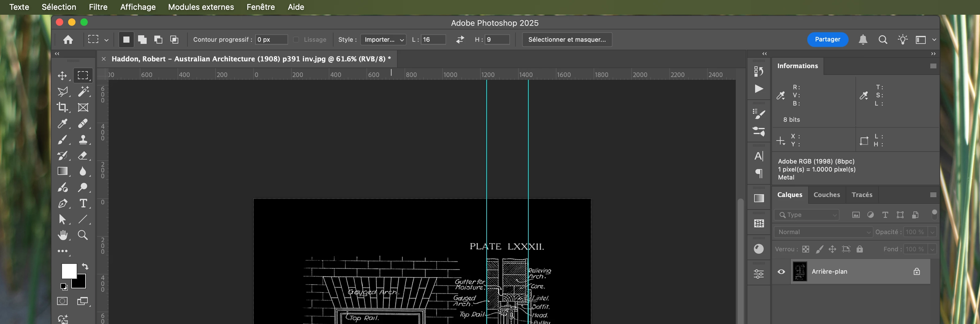980x324 pixels.
Task: Toggle lock position
Action: point(832,249)
